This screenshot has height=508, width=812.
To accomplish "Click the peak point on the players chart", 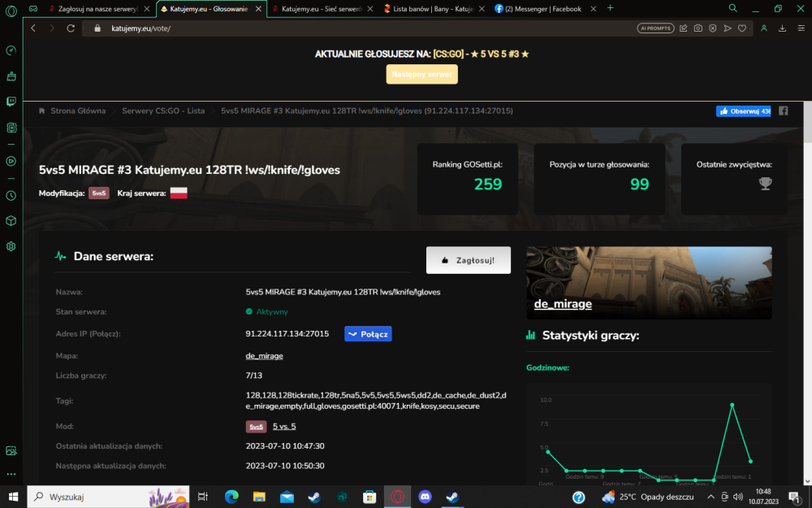I will [x=732, y=404].
